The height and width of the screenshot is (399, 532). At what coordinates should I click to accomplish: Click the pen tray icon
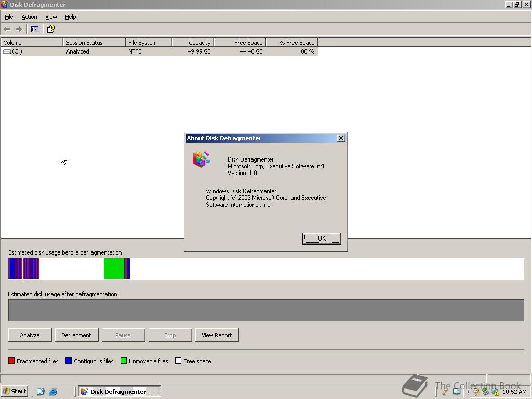tap(445, 392)
